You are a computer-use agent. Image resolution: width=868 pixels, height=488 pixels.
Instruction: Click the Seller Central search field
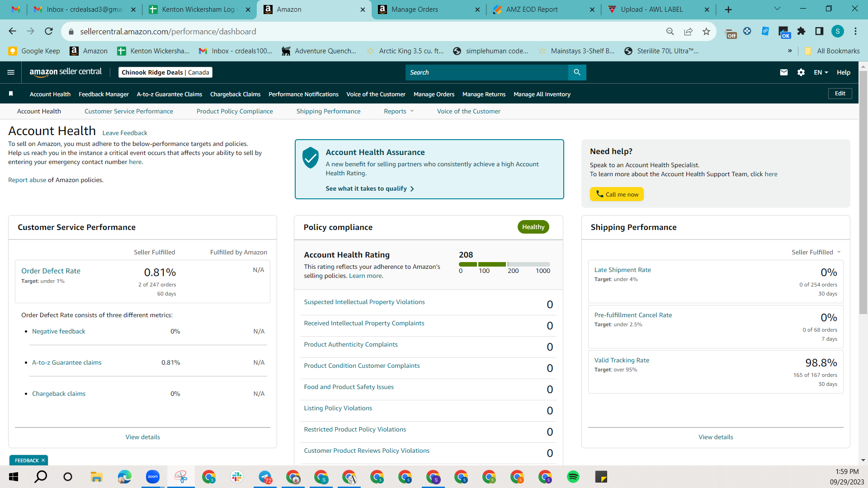[486, 72]
